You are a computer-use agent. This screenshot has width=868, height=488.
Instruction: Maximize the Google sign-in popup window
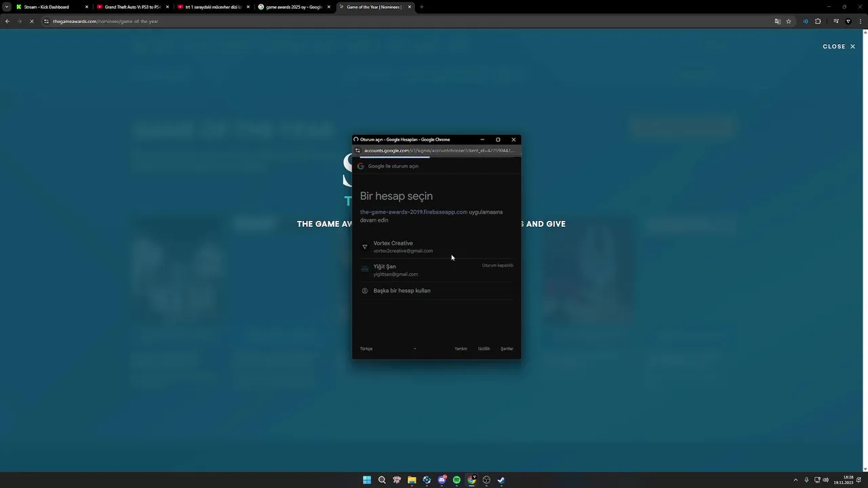498,140
